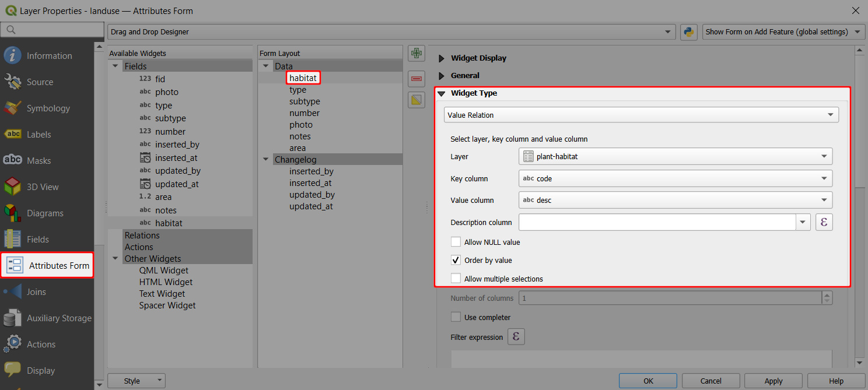Click the Number of columns spinner arrows

[x=827, y=298]
